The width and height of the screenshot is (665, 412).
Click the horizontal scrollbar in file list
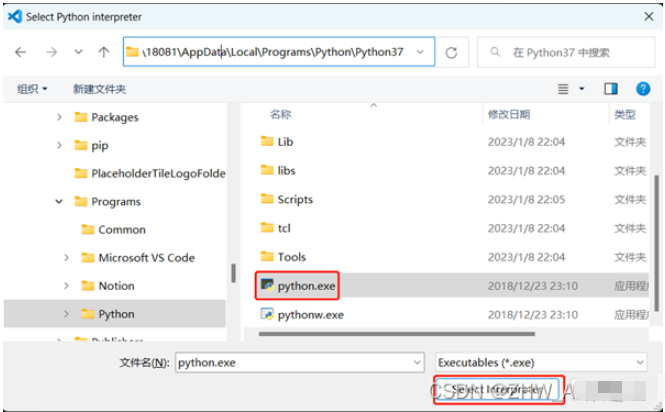point(397,334)
